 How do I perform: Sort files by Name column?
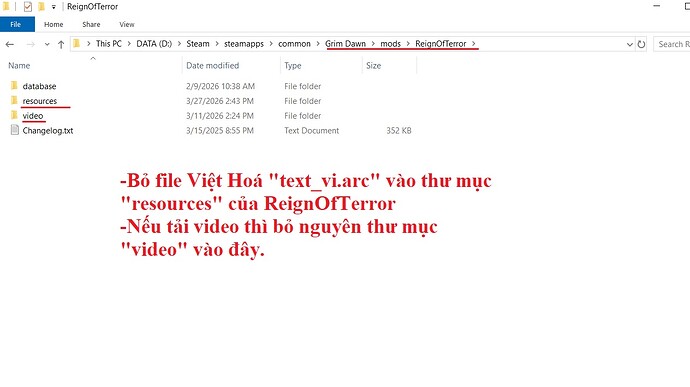19,66
